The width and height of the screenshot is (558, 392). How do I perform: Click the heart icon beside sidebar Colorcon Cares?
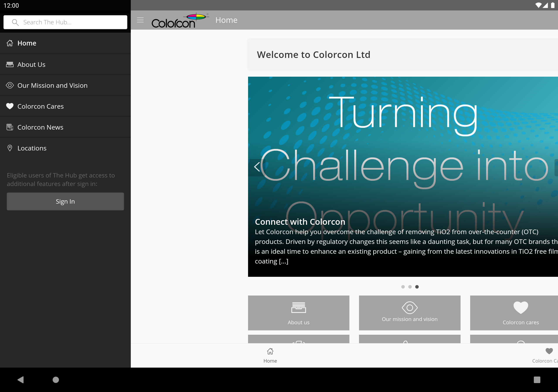[10, 106]
